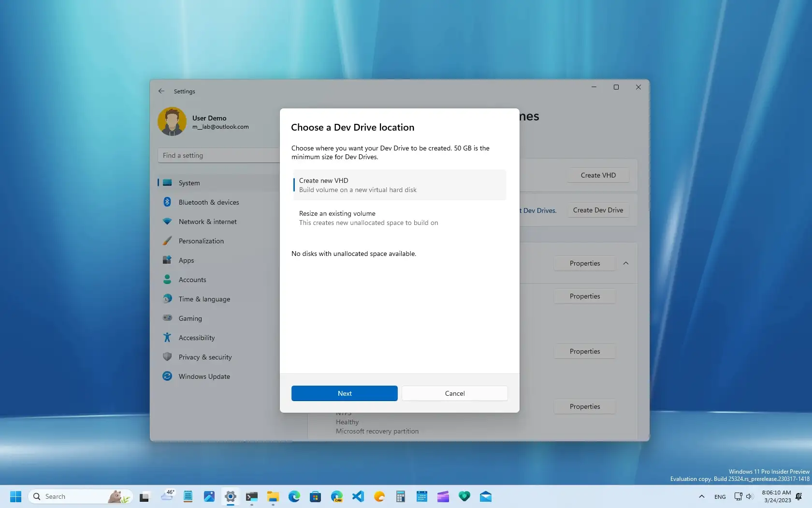Collapse the partition Properties chevron

pos(625,263)
